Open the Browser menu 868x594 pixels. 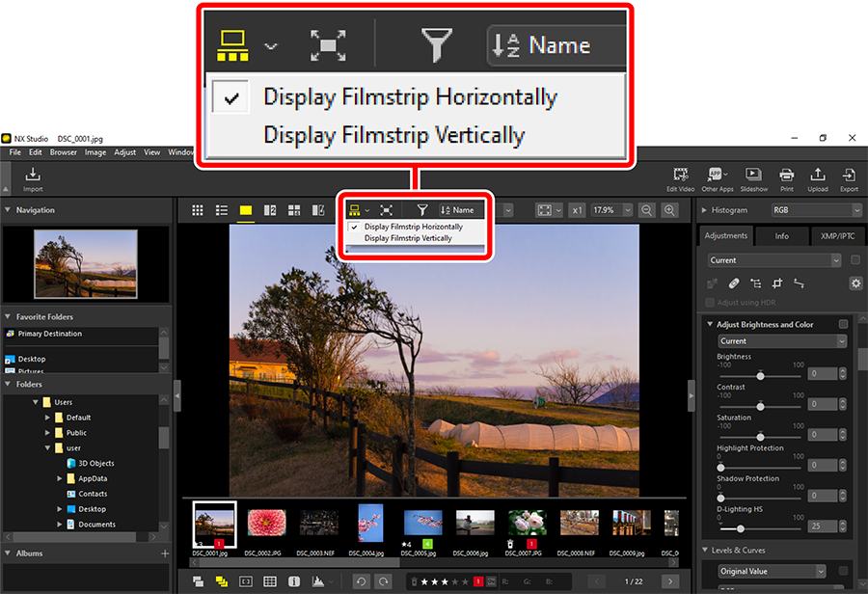tap(63, 152)
